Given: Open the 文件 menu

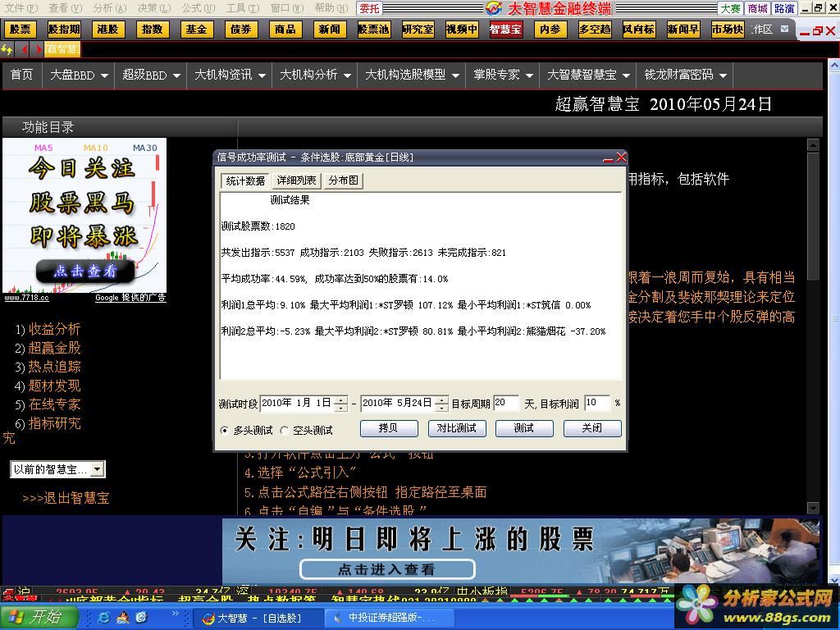Looking at the screenshot, I should (x=21, y=8).
